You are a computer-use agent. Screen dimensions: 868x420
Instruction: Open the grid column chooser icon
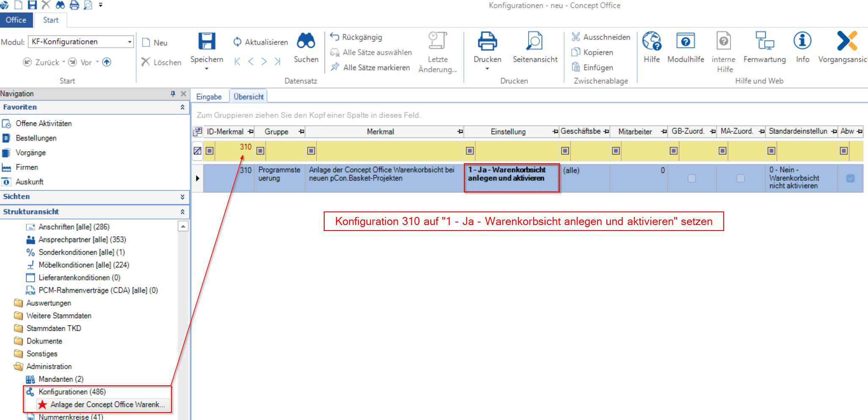pyautogui.click(x=197, y=132)
